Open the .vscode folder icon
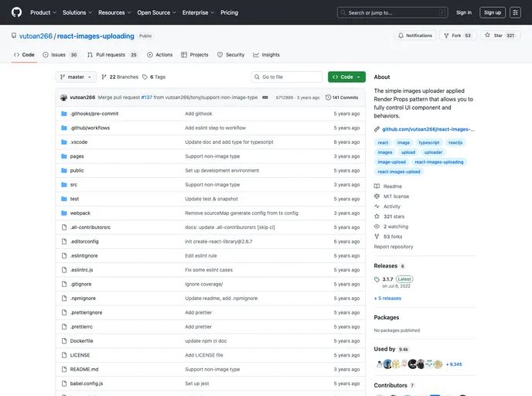This screenshot has height=396, width=532. (63, 142)
